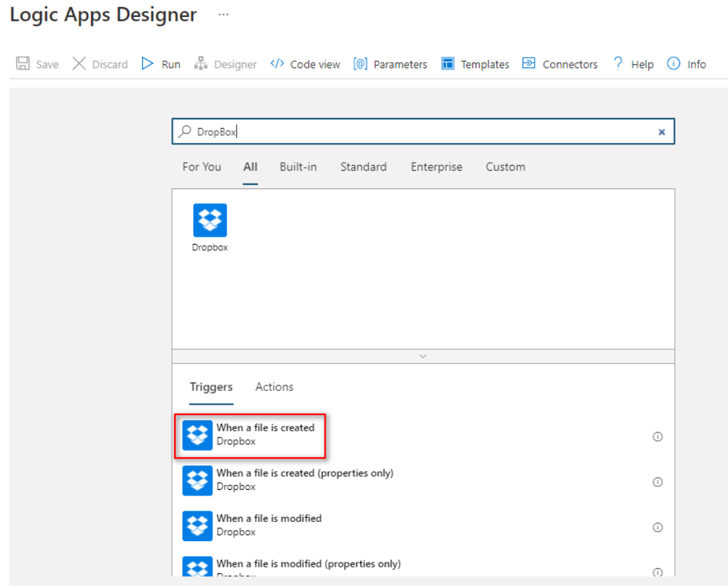
Task: Open the Enterprise connectors tab
Action: (x=436, y=166)
